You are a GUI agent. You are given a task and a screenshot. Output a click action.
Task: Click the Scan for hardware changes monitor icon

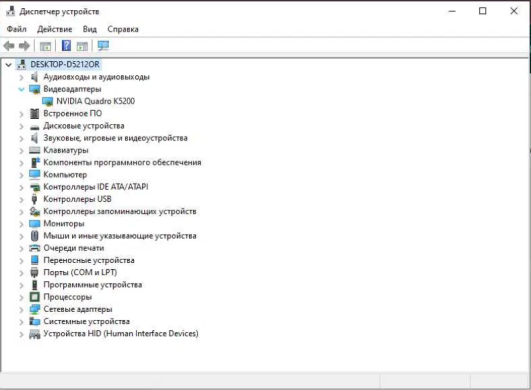coord(103,46)
